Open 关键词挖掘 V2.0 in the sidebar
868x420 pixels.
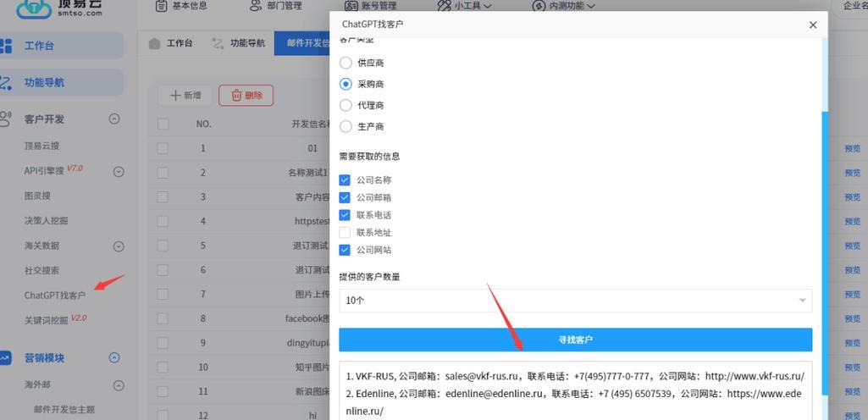click(x=55, y=319)
